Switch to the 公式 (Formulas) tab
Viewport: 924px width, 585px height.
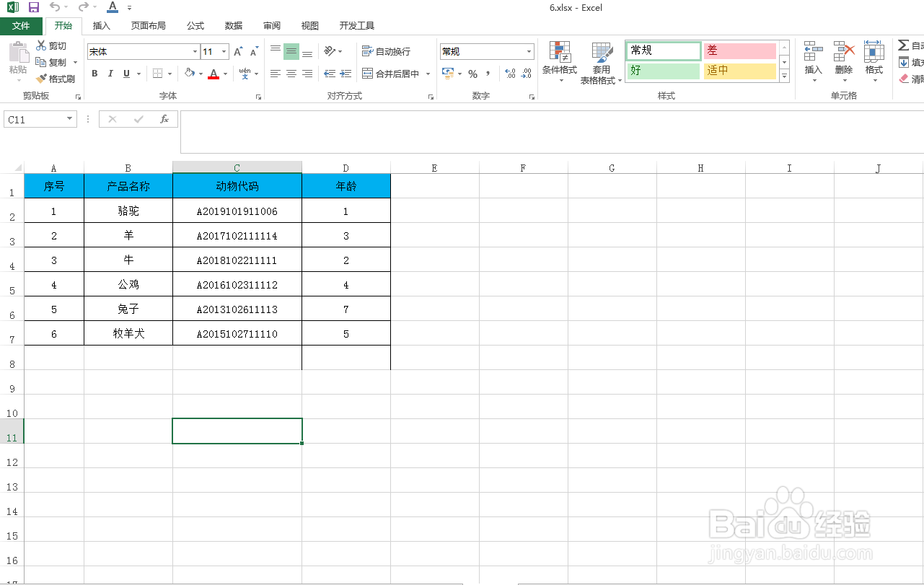point(195,26)
